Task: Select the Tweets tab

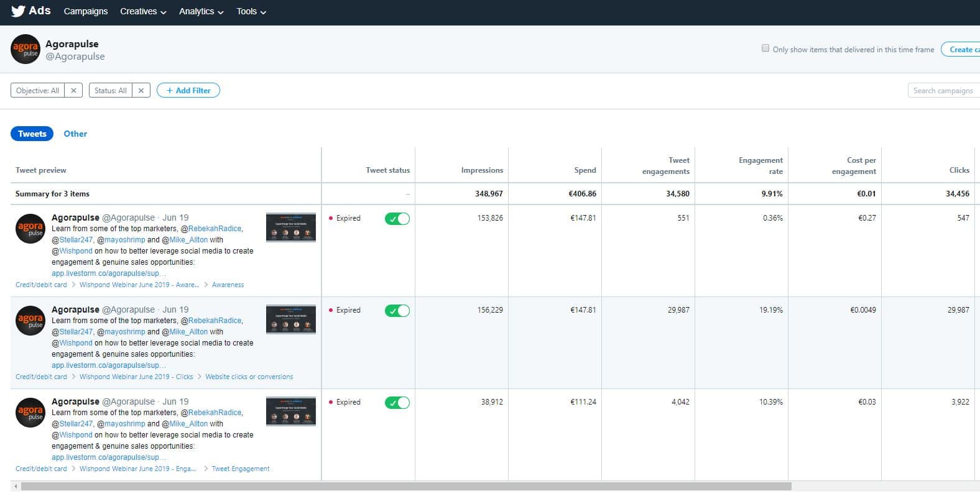Action: [32, 134]
